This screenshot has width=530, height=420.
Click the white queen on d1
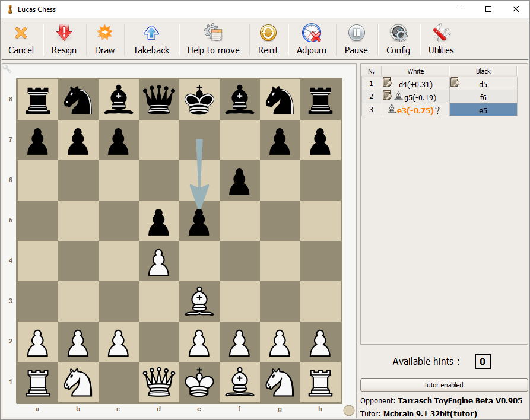(159, 381)
